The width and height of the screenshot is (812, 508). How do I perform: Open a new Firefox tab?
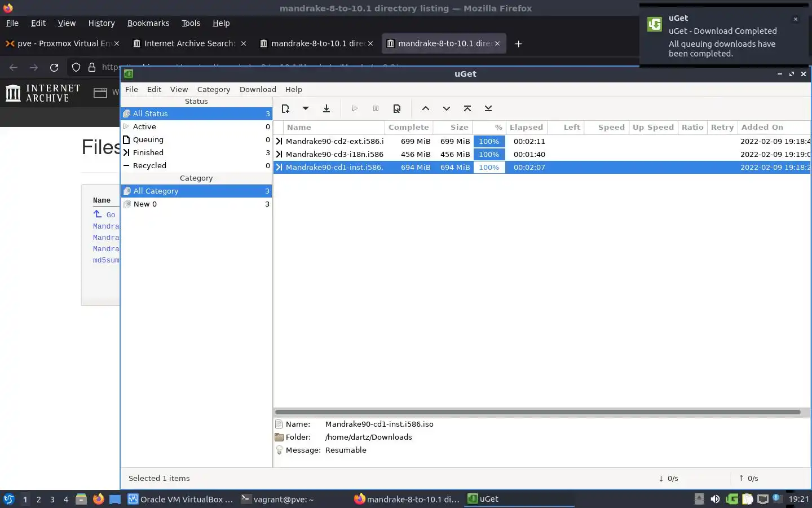tap(518, 43)
